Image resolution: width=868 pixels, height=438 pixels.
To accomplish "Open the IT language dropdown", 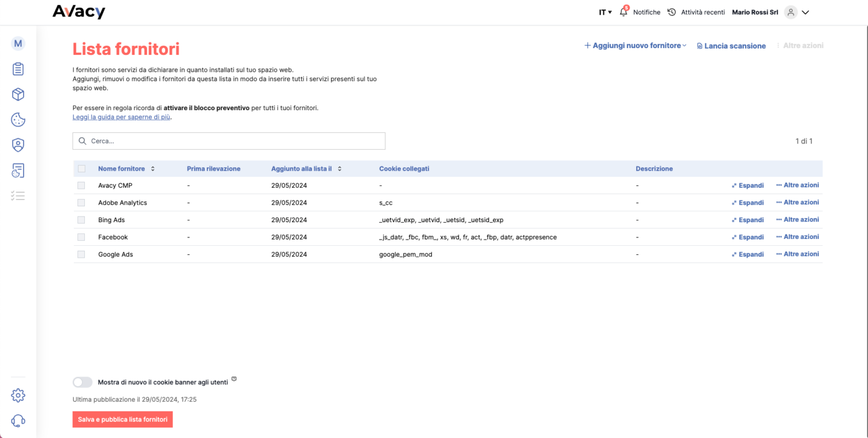I will point(605,12).
